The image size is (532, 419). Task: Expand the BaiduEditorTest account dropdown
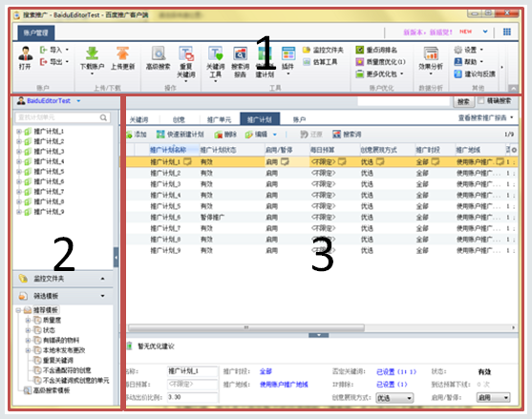click(78, 101)
